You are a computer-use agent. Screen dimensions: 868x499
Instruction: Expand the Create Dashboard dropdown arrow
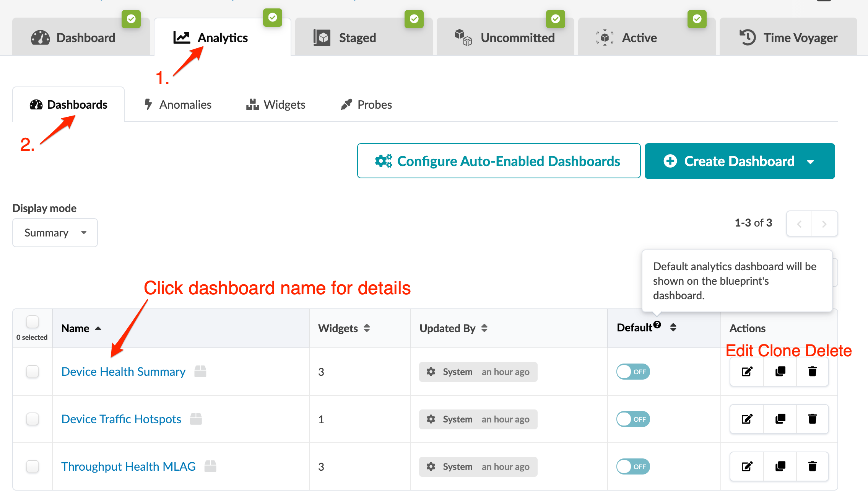pos(811,161)
